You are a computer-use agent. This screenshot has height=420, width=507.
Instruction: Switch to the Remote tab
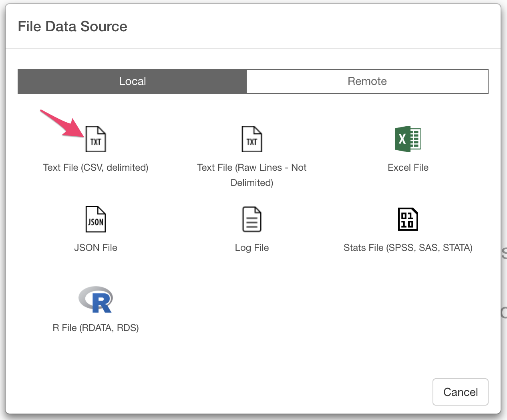pyautogui.click(x=367, y=81)
